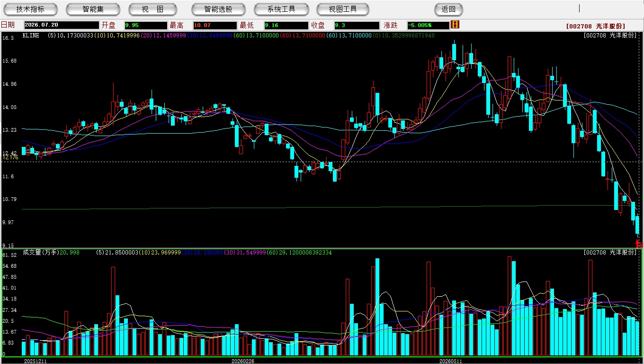644x364 pixels.
Task: Click the volume (30)31.549999 average value
Action: [244, 253]
